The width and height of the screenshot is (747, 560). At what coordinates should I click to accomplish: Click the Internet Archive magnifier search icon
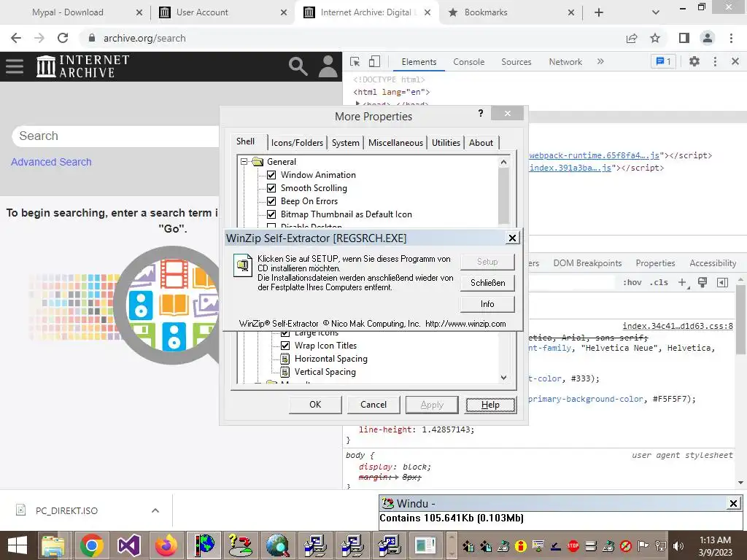click(x=298, y=66)
